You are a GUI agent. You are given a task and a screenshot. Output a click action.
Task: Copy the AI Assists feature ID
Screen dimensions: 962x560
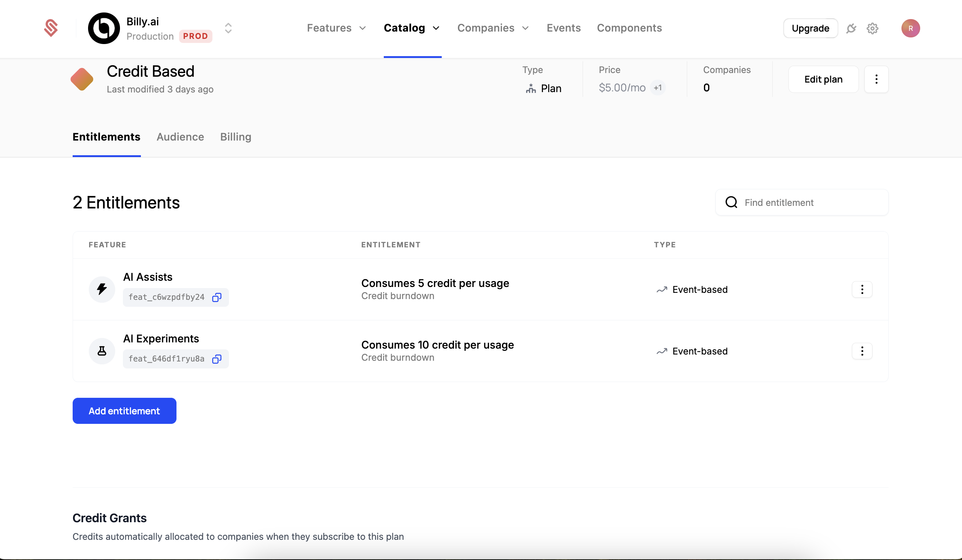(x=217, y=297)
